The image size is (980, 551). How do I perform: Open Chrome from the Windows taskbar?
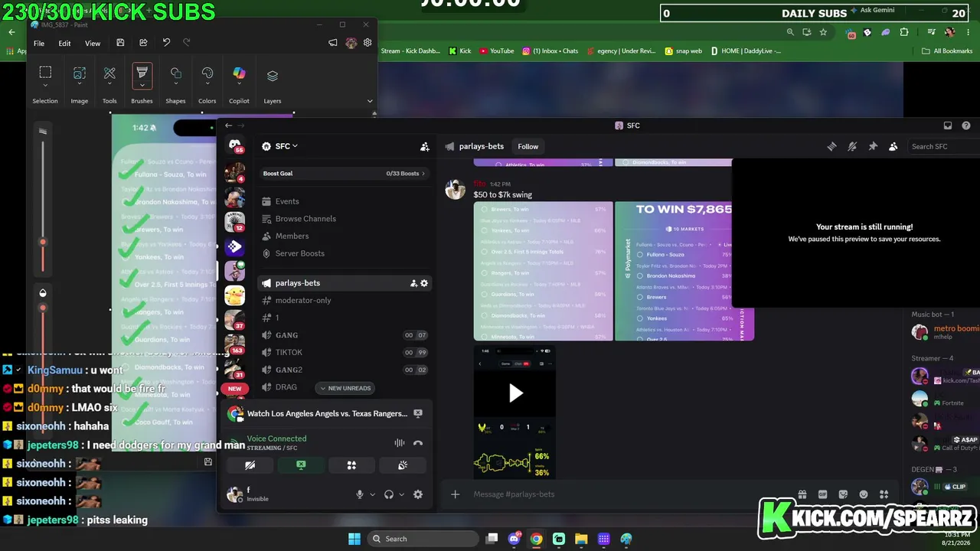pos(536,539)
